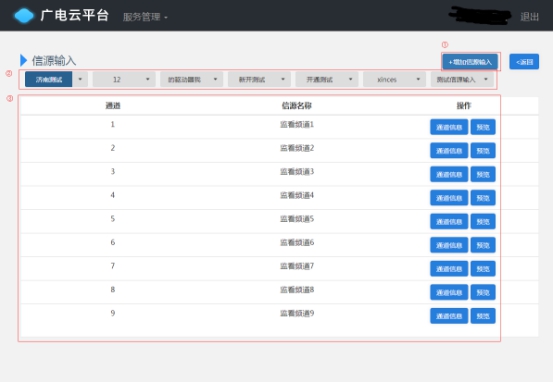Open 通道信息 for 监看频道9
Viewport: 553px width, 382px height.
[449, 316]
